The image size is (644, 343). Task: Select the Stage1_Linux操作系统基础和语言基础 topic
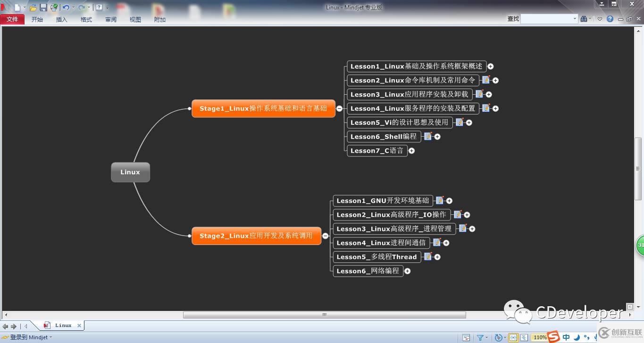click(x=263, y=108)
